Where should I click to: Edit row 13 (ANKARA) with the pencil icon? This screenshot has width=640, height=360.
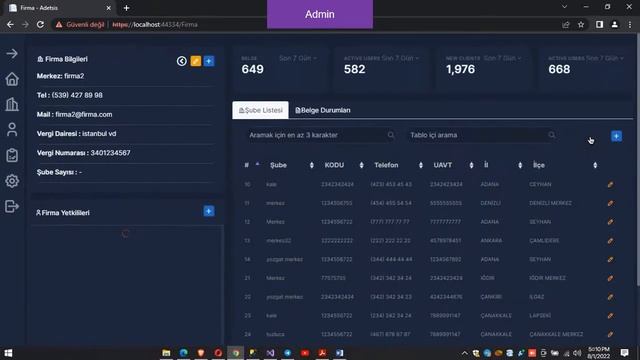(610, 241)
